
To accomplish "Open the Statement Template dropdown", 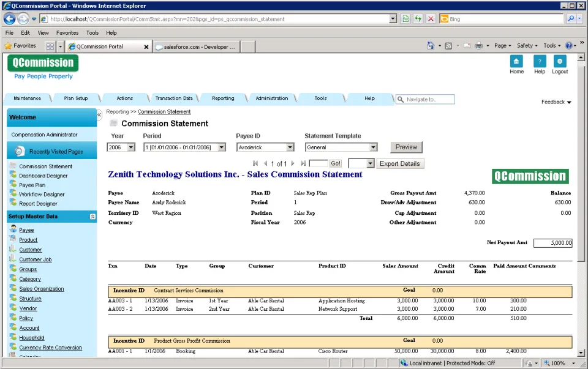I will click(373, 147).
